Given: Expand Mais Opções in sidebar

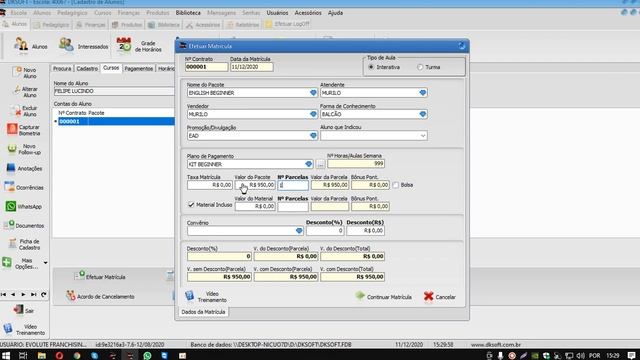Looking at the screenshot, I should (24, 263).
